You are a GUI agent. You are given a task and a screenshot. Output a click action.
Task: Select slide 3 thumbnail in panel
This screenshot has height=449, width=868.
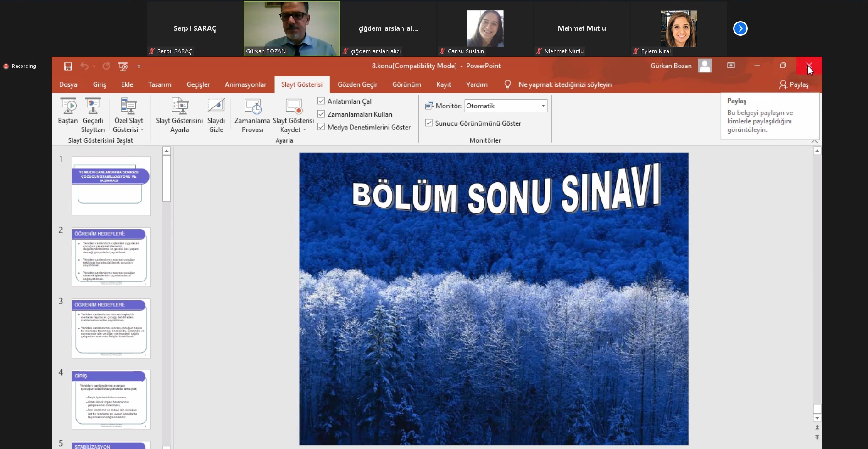(x=111, y=328)
